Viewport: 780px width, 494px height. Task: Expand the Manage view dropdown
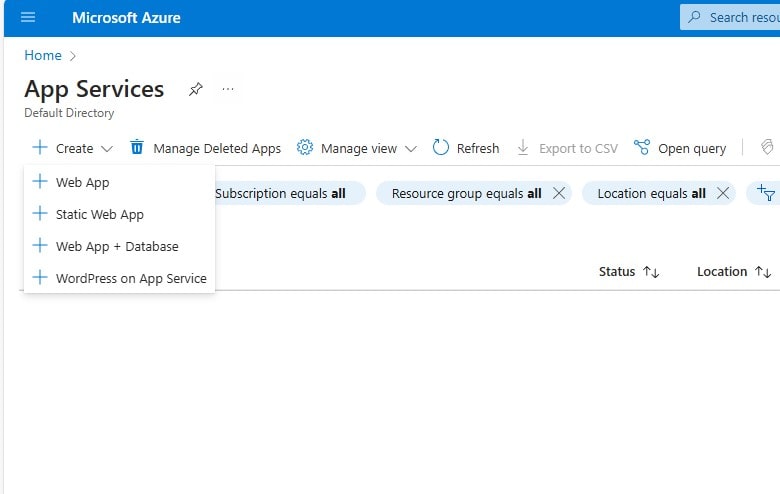[357, 148]
